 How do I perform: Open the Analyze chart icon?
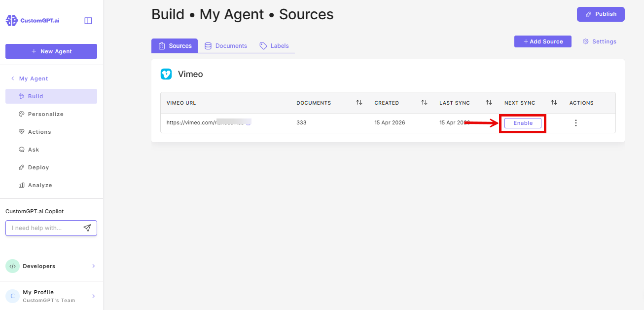(22, 185)
